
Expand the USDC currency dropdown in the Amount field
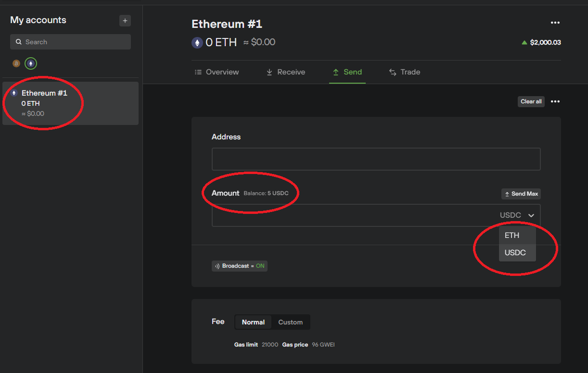[517, 215]
